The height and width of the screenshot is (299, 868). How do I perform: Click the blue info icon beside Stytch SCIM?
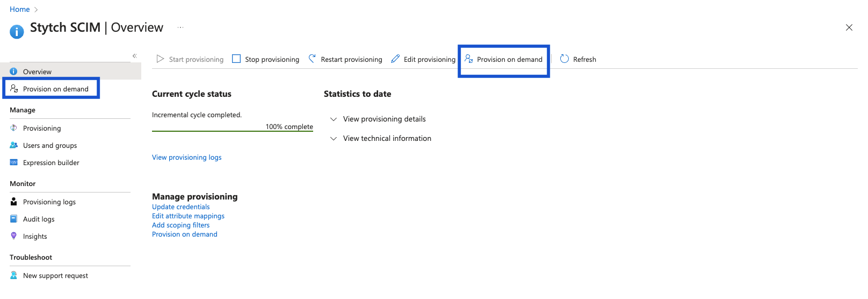[17, 32]
